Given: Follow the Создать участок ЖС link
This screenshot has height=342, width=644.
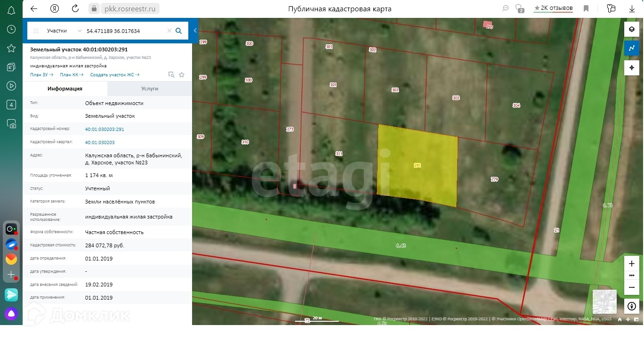Looking at the screenshot, I should [x=114, y=74].
